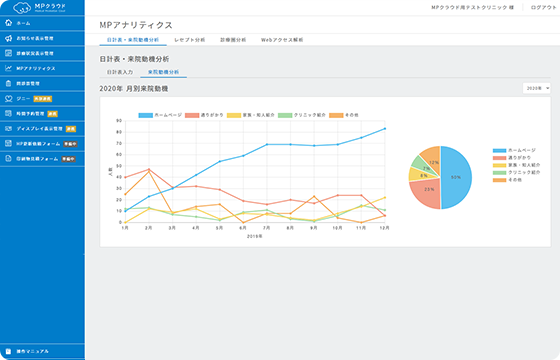Toggle 家族・知人紹介 series in line chart legend
Screen dimensions: 560x360
coord(251,115)
